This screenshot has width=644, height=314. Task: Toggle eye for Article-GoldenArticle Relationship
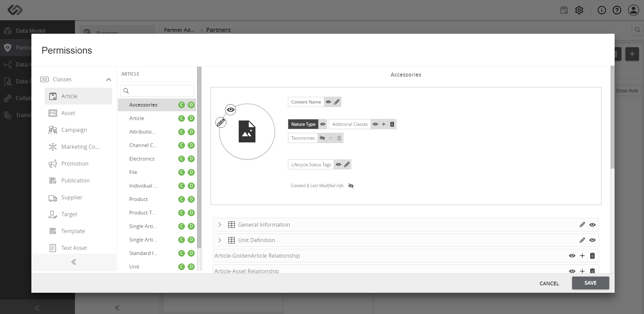572,256
